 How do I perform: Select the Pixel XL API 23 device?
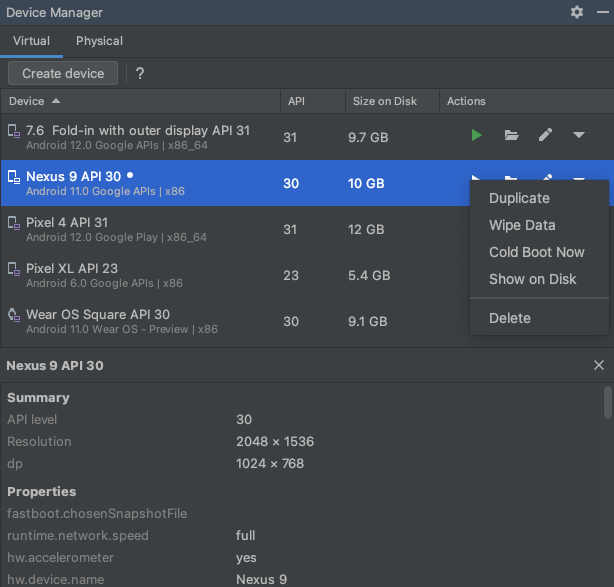(140, 275)
